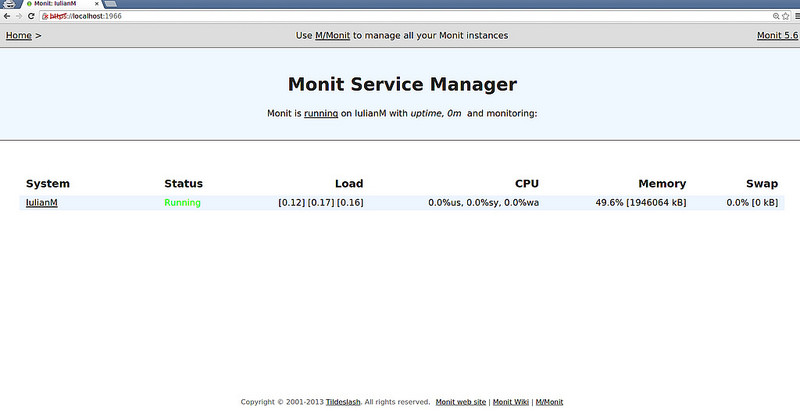Open the Monit Wiki footer link
Image resolution: width=800 pixels, height=411 pixels.
pos(511,402)
